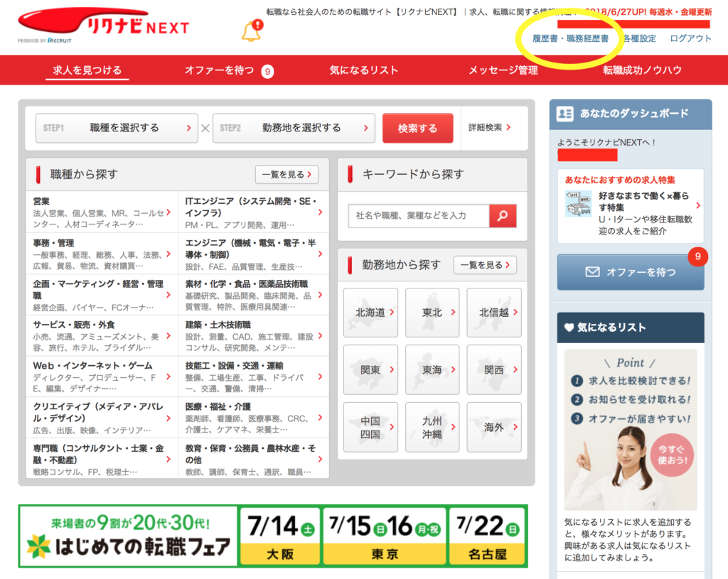Open 技能工・設備・交通・運輸 category
The image size is (728, 579).
[x=254, y=377]
